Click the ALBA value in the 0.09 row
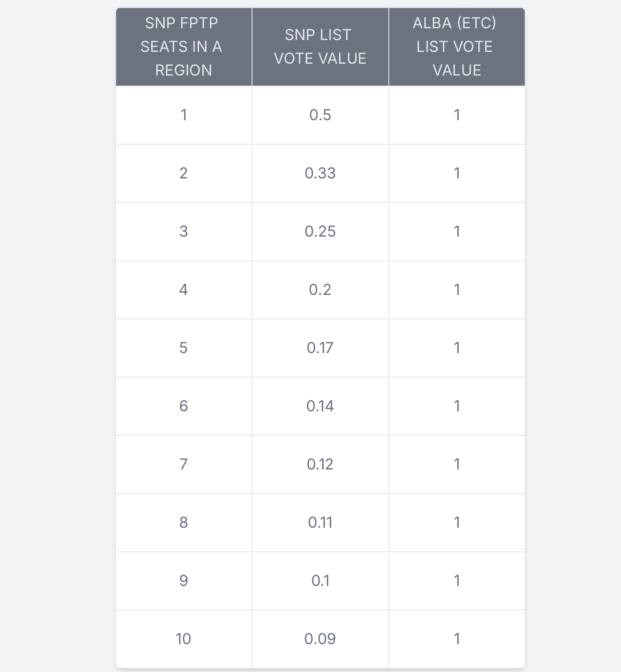621x672 pixels. pos(456,639)
